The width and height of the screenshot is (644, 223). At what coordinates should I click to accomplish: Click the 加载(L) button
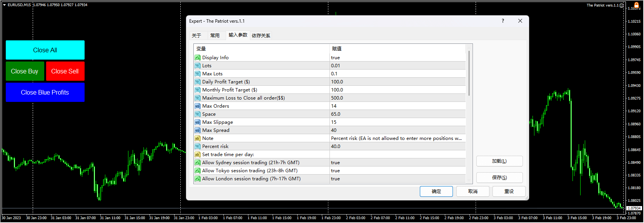[499, 161]
